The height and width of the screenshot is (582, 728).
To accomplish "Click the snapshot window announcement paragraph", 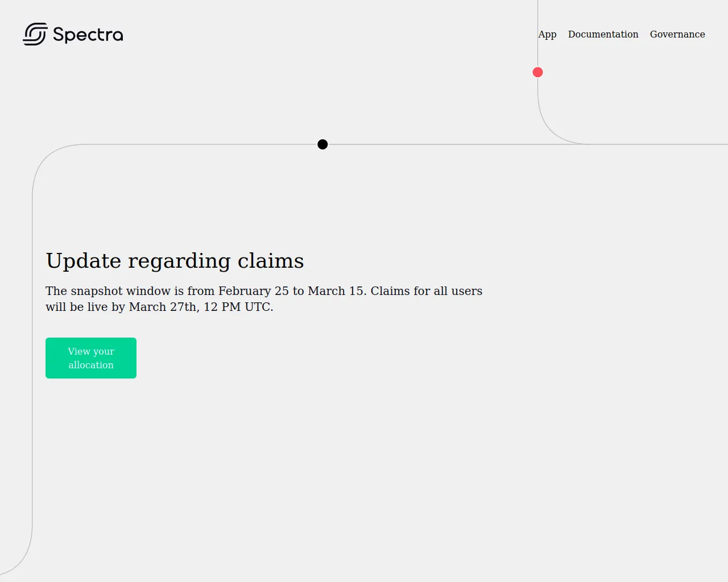I will (x=264, y=299).
